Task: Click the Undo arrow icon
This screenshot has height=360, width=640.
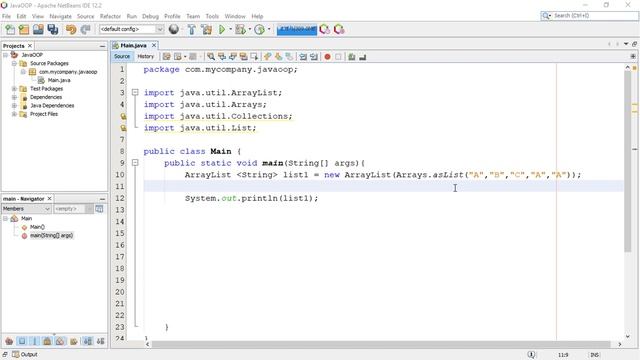Action: [x=71, y=29]
